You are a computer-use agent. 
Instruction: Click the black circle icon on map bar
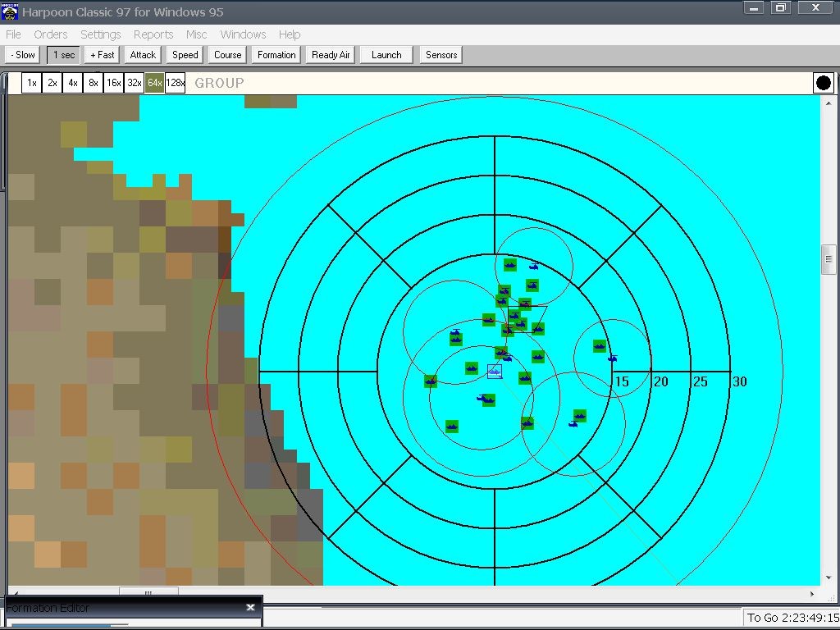823,83
